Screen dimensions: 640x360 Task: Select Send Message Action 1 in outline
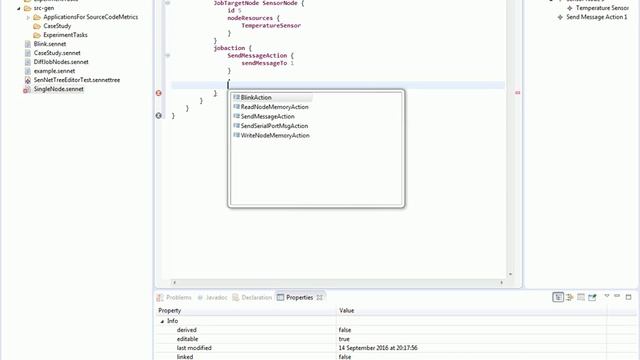point(597,17)
